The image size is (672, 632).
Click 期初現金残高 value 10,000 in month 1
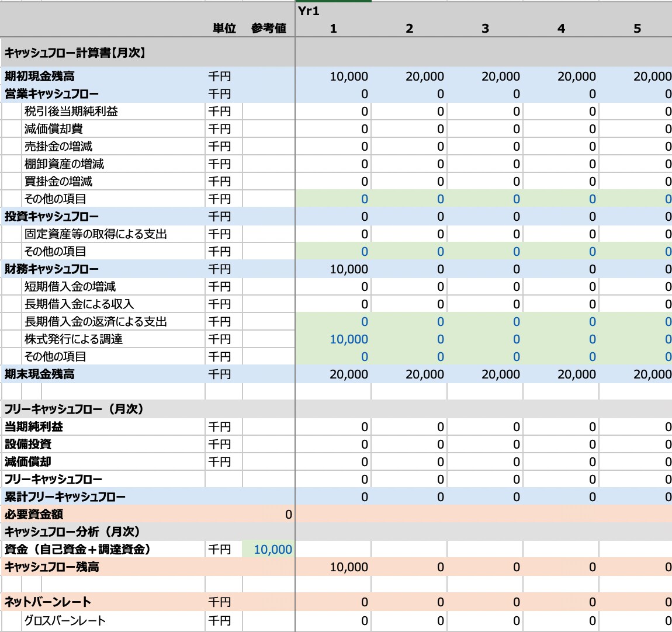pos(349,77)
